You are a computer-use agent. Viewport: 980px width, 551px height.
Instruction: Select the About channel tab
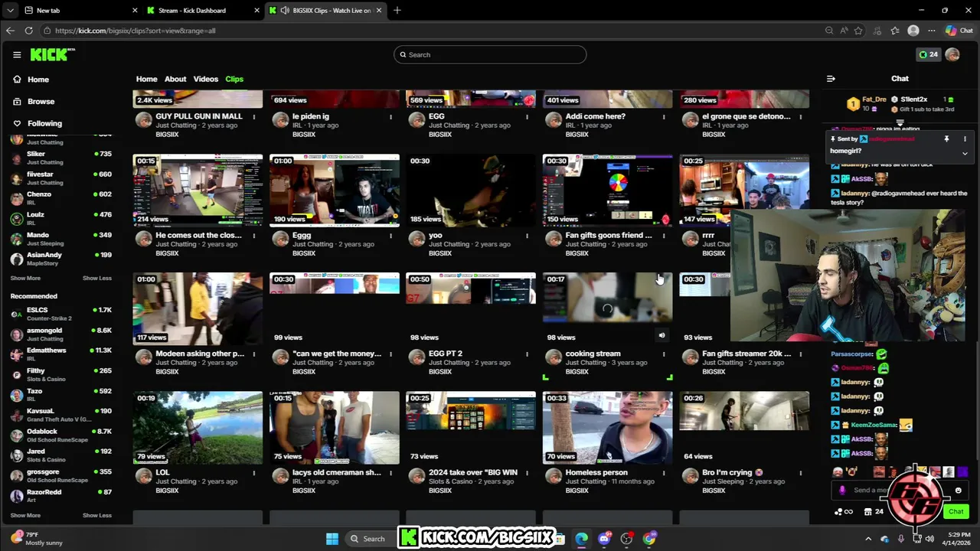tap(175, 79)
